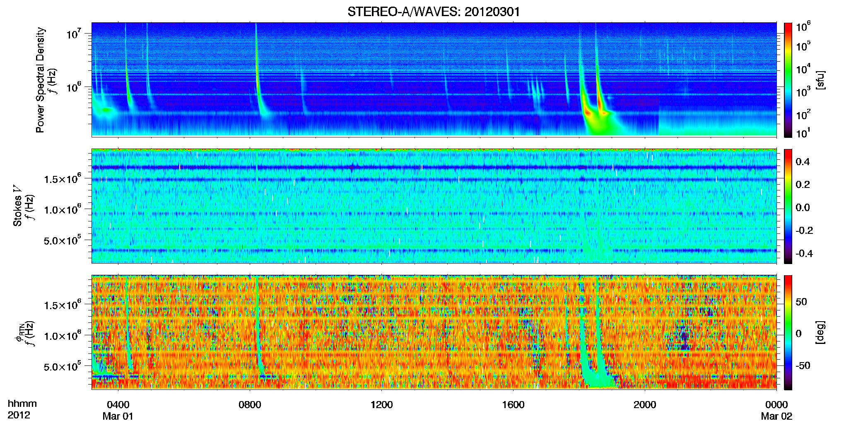Click the dark blue band near 1.7 MHz in Stokes panel

click(434, 168)
